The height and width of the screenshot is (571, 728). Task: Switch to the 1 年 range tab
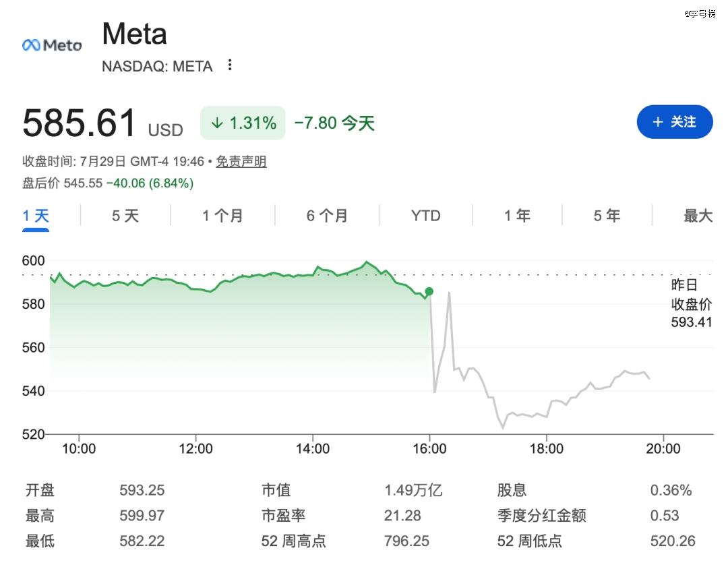coord(517,216)
